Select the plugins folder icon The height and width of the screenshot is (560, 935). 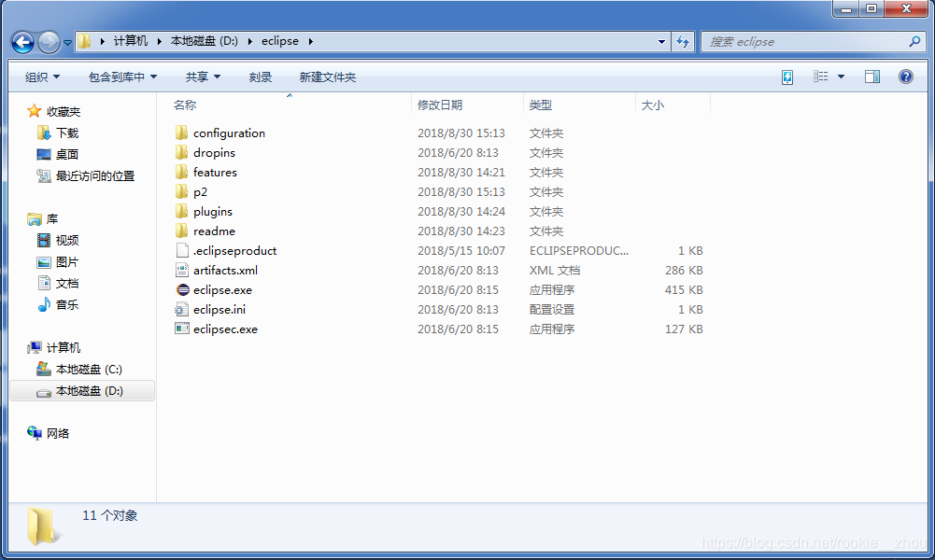click(x=182, y=211)
